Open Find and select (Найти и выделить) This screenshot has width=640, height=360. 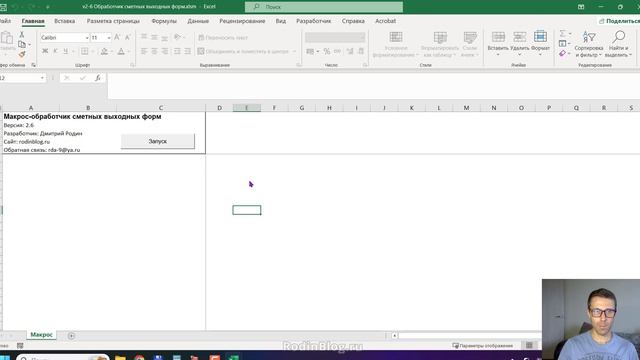pyautogui.click(x=618, y=44)
